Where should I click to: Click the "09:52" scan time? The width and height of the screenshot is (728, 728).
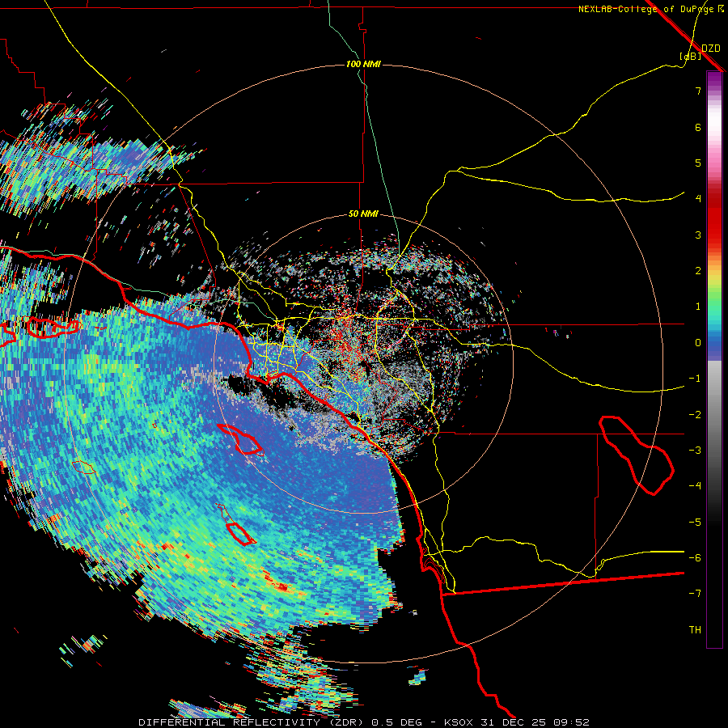click(x=571, y=722)
